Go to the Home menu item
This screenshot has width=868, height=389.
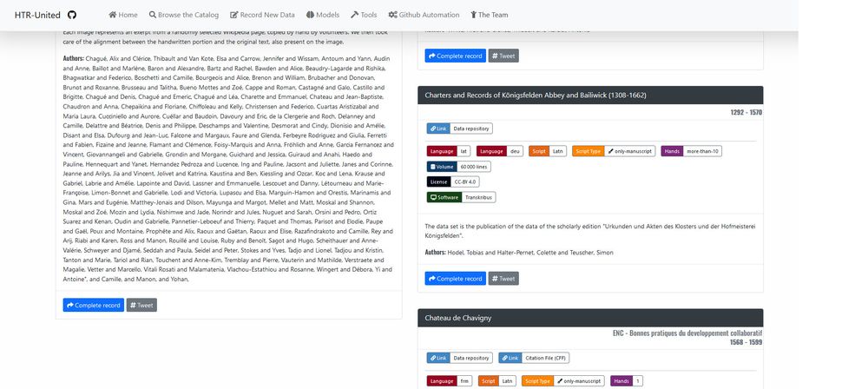point(123,15)
